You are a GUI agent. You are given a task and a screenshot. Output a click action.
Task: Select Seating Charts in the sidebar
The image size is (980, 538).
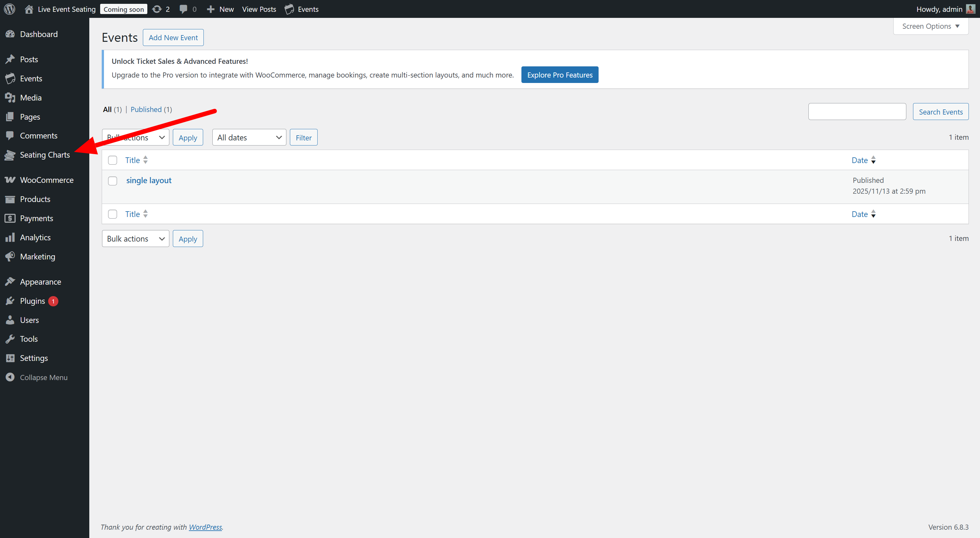[x=45, y=154]
